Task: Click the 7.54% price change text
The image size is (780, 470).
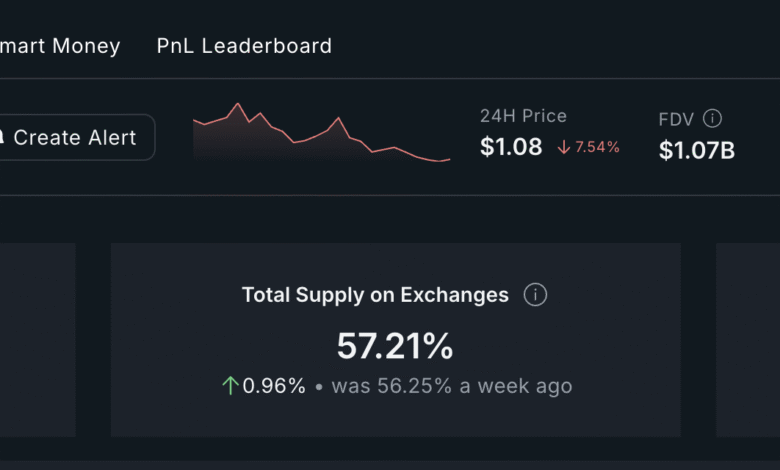Action: coord(597,147)
